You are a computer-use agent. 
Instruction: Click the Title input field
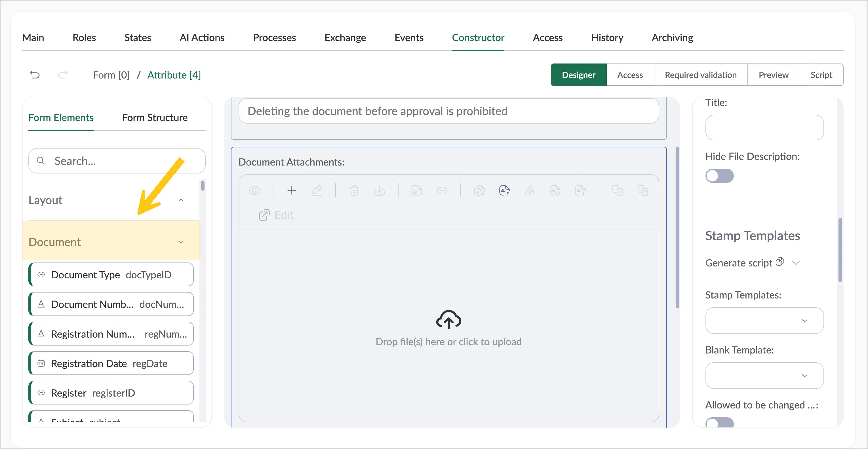pyautogui.click(x=764, y=128)
